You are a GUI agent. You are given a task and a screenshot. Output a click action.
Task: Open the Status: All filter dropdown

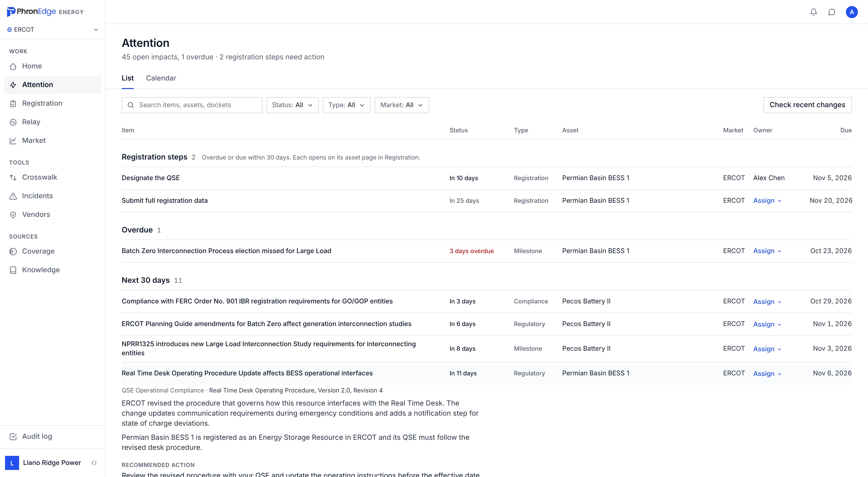(292, 105)
